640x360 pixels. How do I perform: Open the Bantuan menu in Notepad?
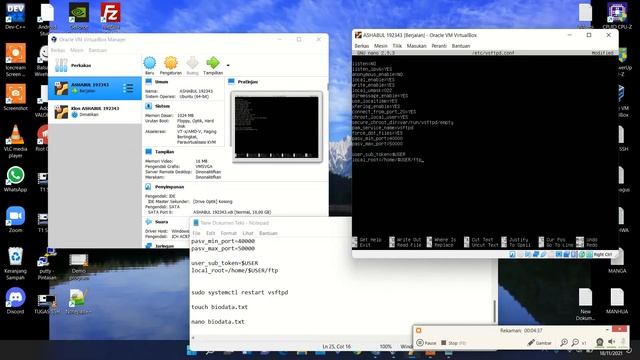268,233
